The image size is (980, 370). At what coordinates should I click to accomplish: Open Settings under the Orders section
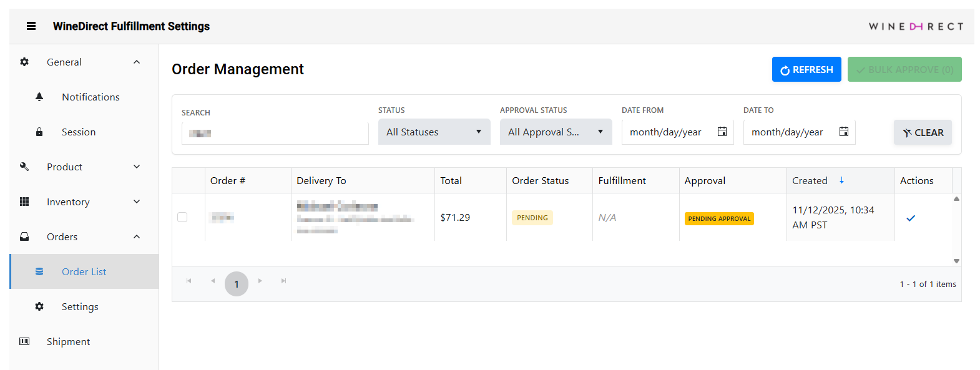pyautogui.click(x=80, y=306)
